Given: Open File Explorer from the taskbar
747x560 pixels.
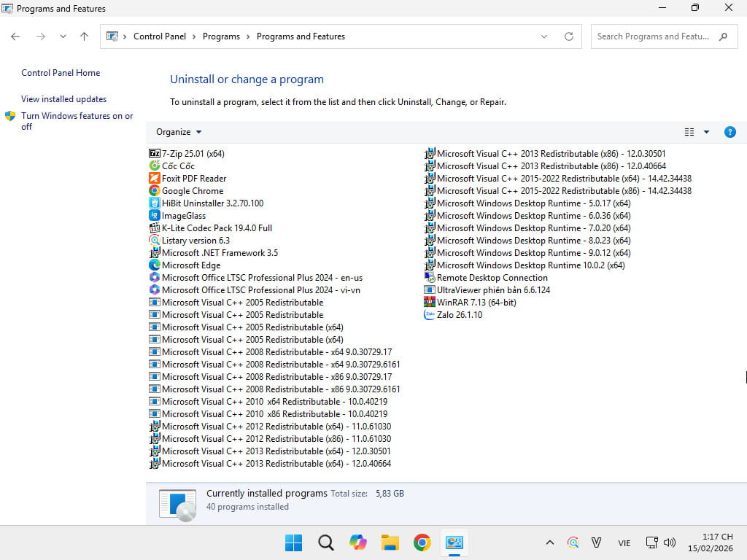Looking at the screenshot, I should (x=390, y=542).
